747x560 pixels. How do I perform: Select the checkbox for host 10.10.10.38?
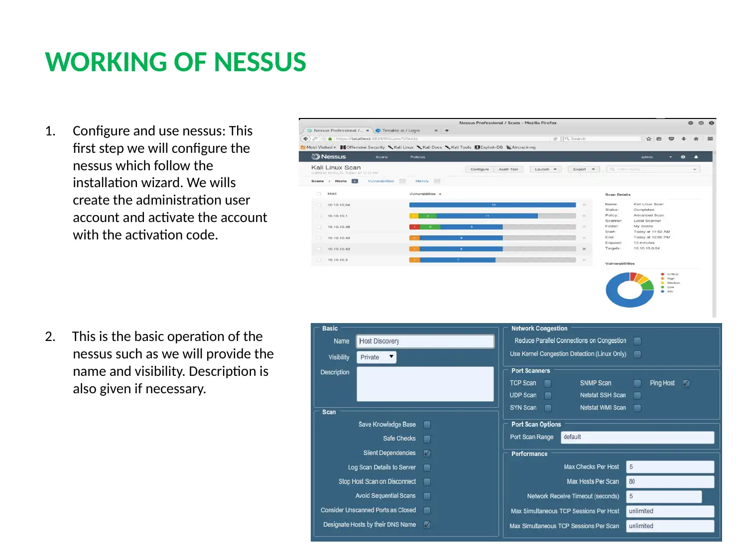pyautogui.click(x=319, y=227)
